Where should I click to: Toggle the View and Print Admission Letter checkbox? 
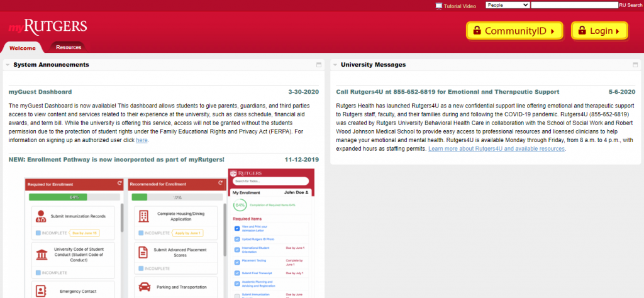tap(236, 228)
